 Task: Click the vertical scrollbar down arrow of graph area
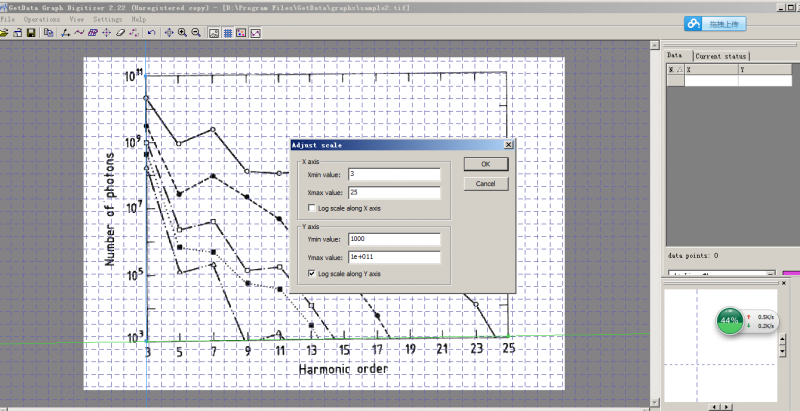tap(655, 403)
